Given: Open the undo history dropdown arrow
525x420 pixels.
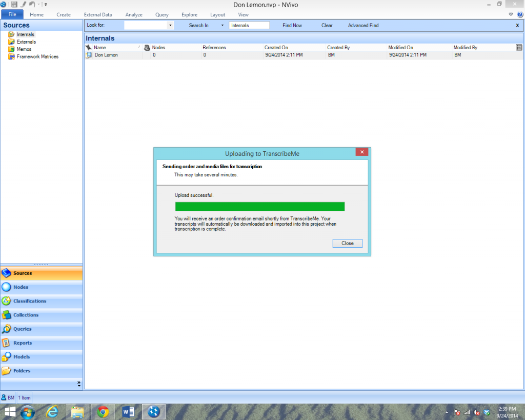Looking at the screenshot, I should [38, 5].
